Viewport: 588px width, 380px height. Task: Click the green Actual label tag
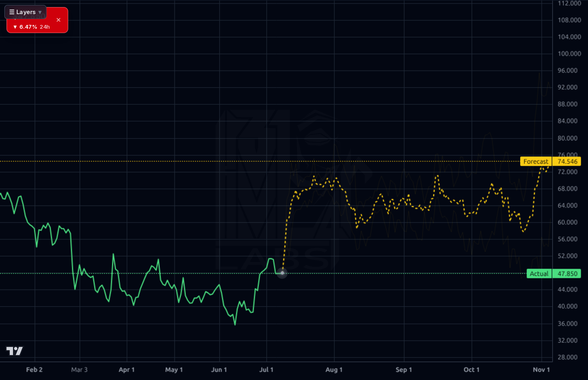pyautogui.click(x=539, y=274)
